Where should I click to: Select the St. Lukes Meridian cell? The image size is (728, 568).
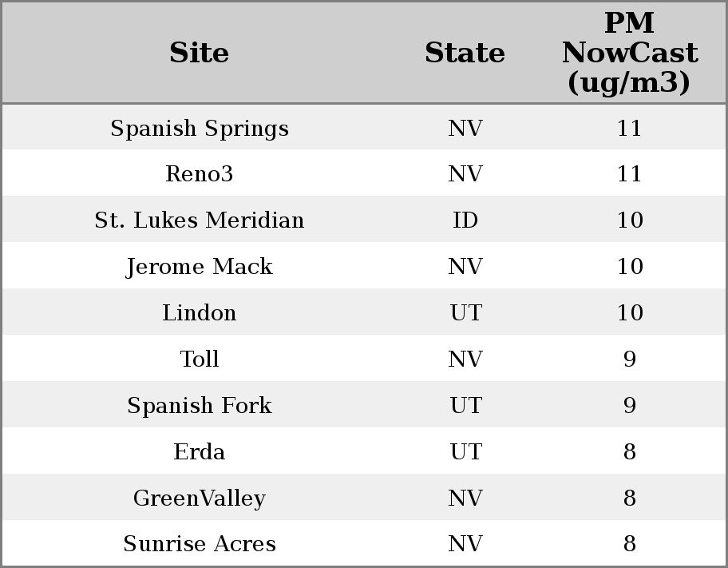click(200, 220)
